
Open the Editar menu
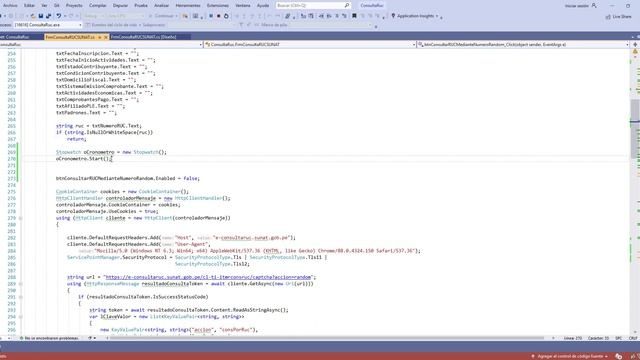point(29,6)
